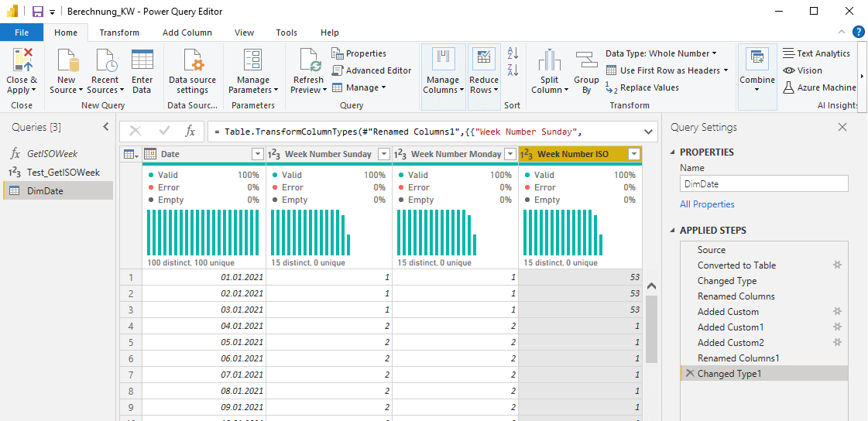Click the gear icon beside Added Custom
868x421 pixels.
point(837,311)
